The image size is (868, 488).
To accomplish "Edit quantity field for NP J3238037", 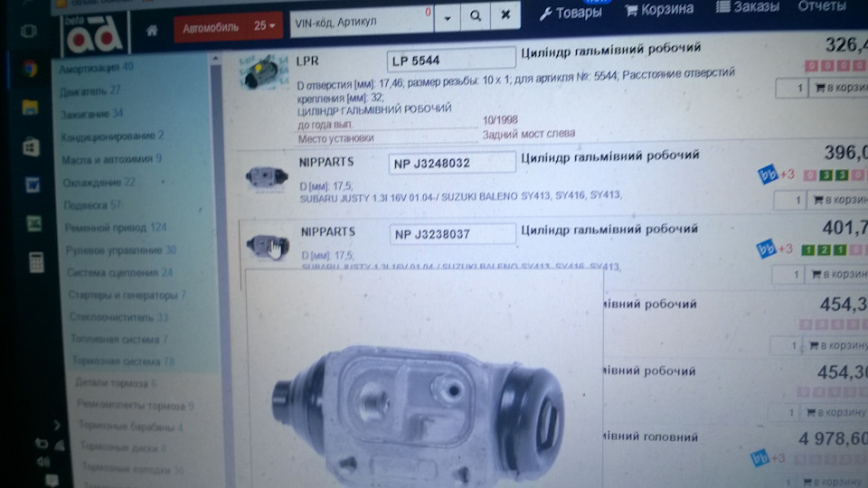I will click(x=788, y=275).
